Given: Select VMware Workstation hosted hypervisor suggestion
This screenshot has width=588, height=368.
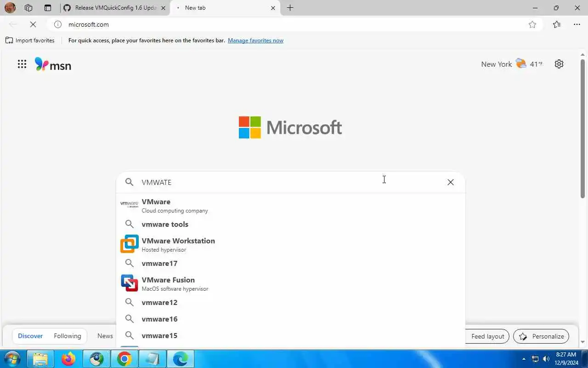Looking at the screenshot, I should pos(290,244).
